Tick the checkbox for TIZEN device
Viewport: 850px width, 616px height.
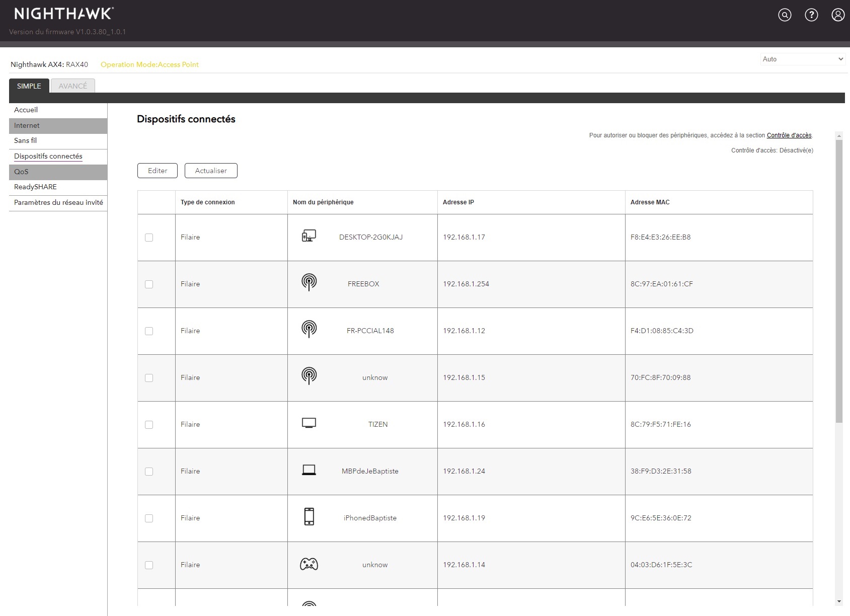pyautogui.click(x=149, y=425)
